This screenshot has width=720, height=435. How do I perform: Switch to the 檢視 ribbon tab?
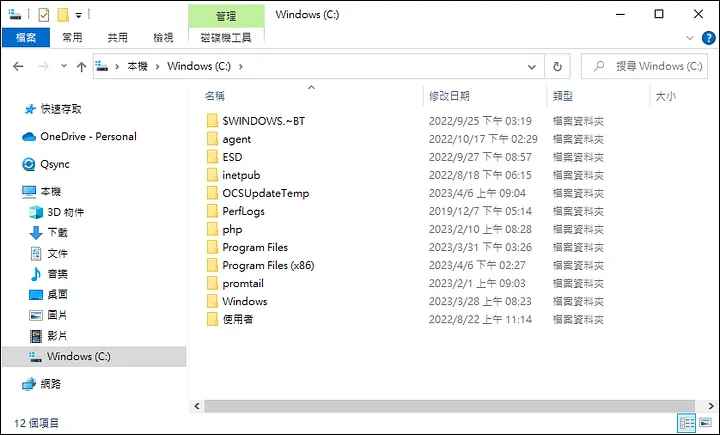[163, 38]
